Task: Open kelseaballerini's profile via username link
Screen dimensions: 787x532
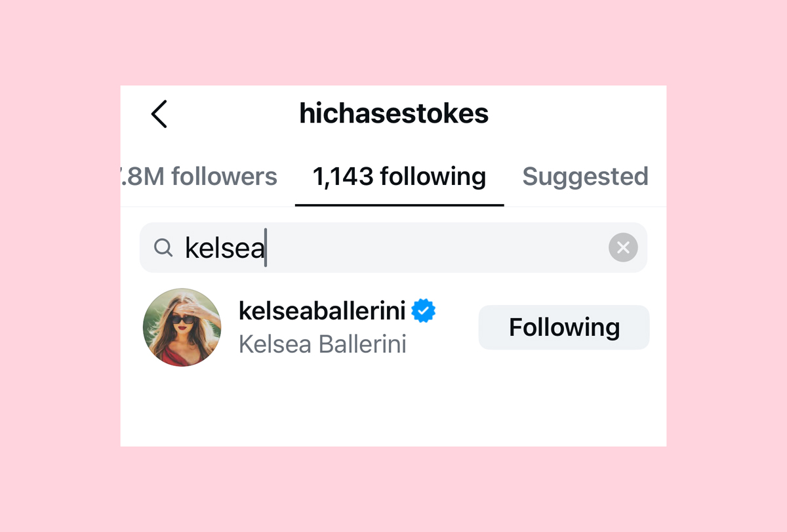Action: coord(321,310)
